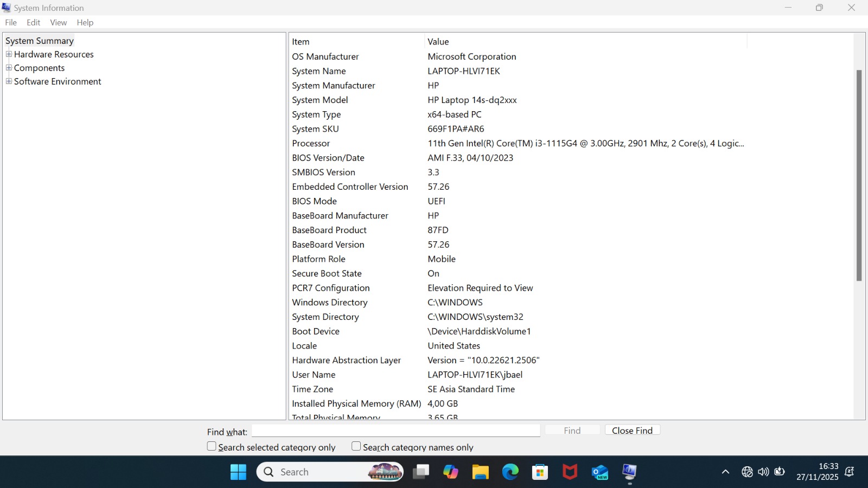Open Task View from the taskbar
This screenshot has width=868, height=488.
(420, 472)
